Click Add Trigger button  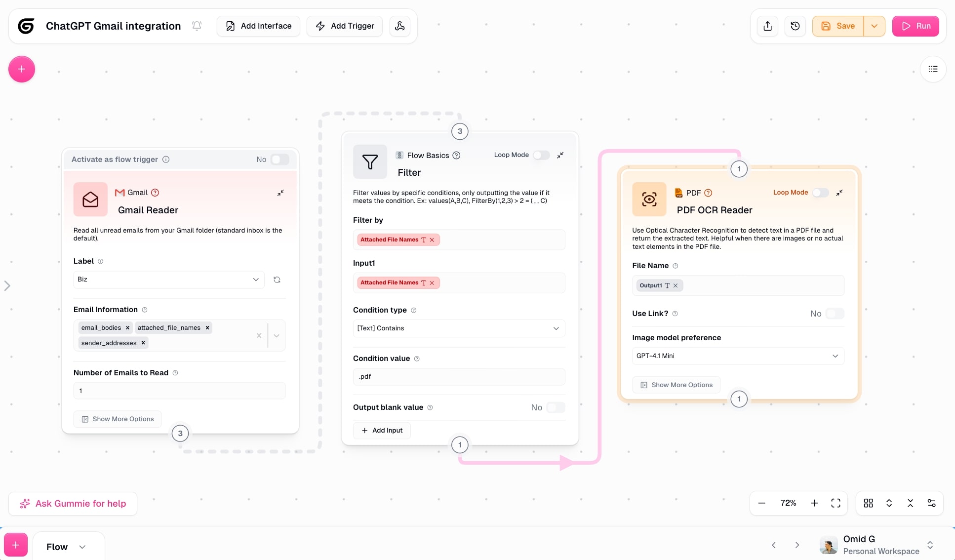pyautogui.click(x=345, y=26)
